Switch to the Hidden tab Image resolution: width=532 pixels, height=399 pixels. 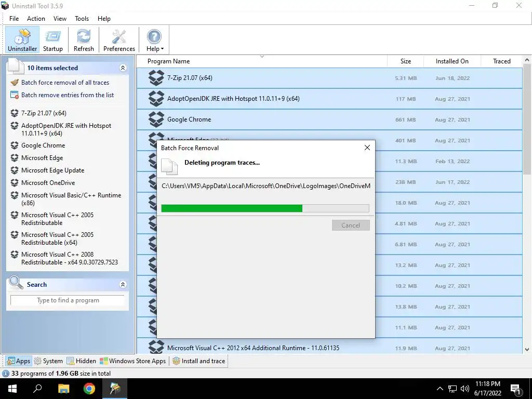tap(82, 361)
